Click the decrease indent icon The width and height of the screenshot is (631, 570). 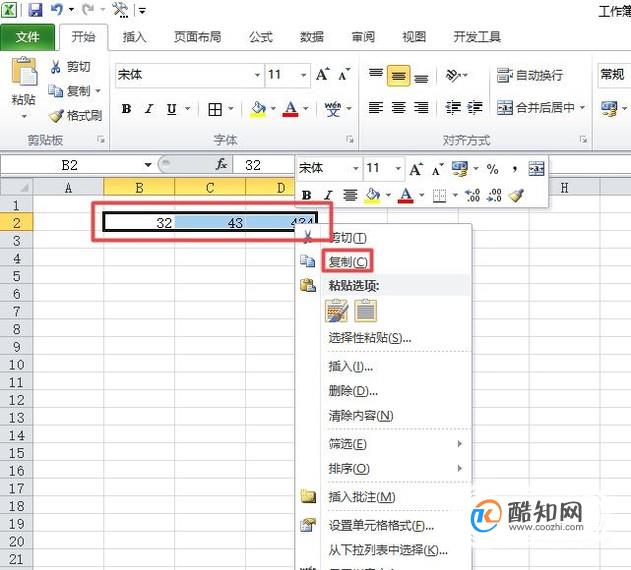(454, 108)
